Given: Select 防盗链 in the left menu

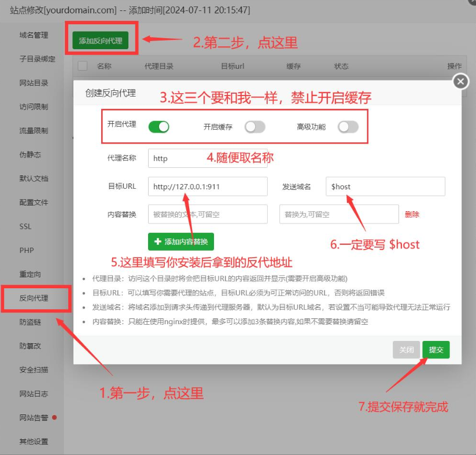Looking at the screenshot, I should (30, 322).
